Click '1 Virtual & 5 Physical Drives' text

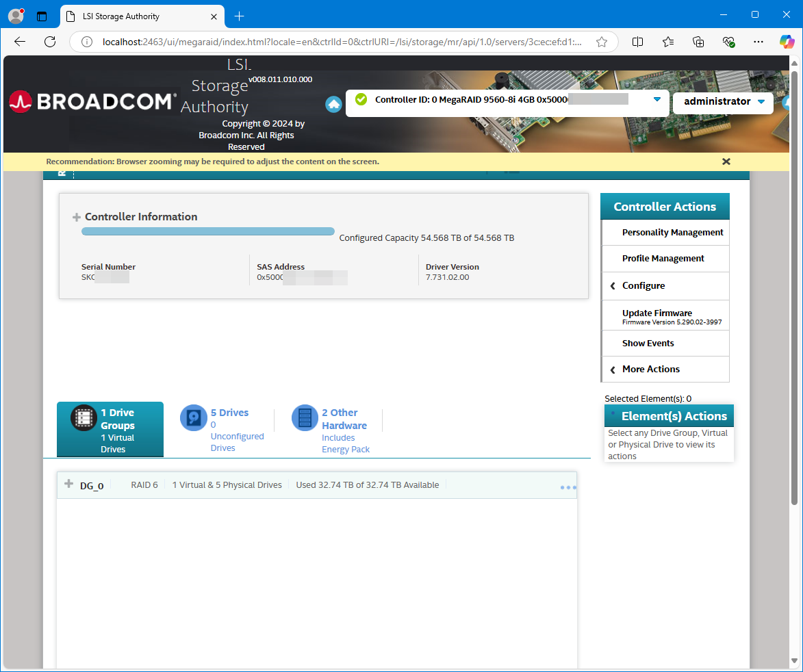click(227, 484)
